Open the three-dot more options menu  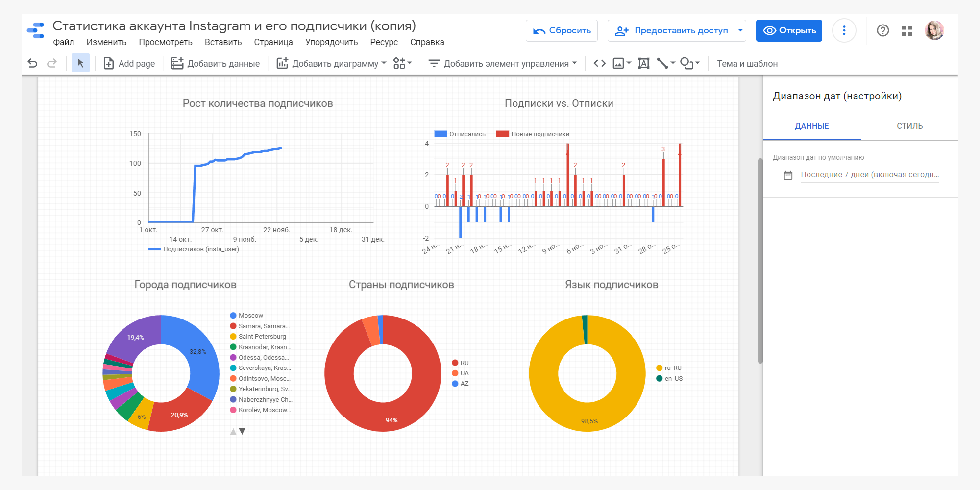(x=844, y=31)
